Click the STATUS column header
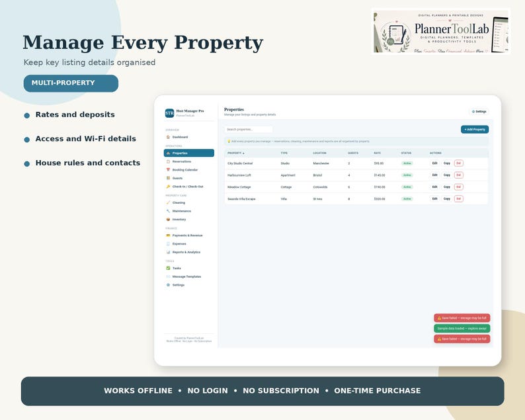Image resolution: width=525 pixels, height=420 pixels. coord(406,153)
